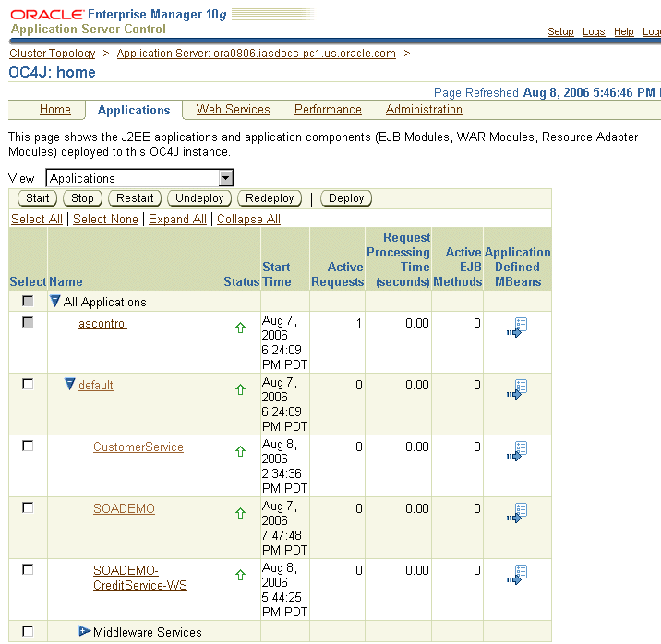Click the up status arrow for CustomerService
The width and height of the screenshot is (661, 644).
240,451
